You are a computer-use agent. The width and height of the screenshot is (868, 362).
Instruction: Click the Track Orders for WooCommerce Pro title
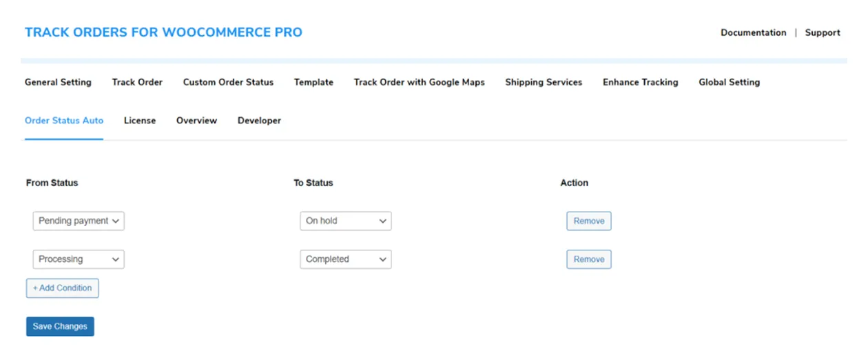click(163, 32)
